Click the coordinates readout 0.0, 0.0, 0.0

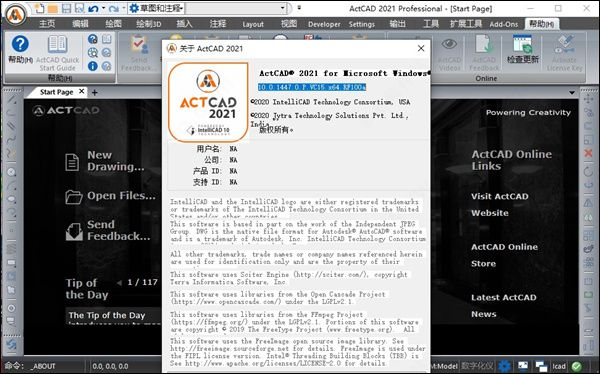110,366
